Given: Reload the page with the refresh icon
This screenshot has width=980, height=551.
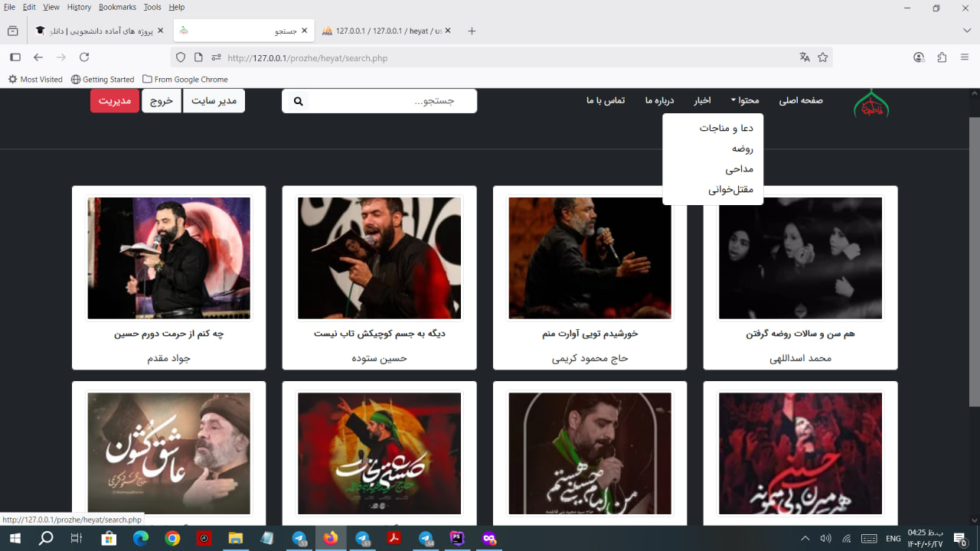Looking at the screenshot, I should (x=84, y=57).
